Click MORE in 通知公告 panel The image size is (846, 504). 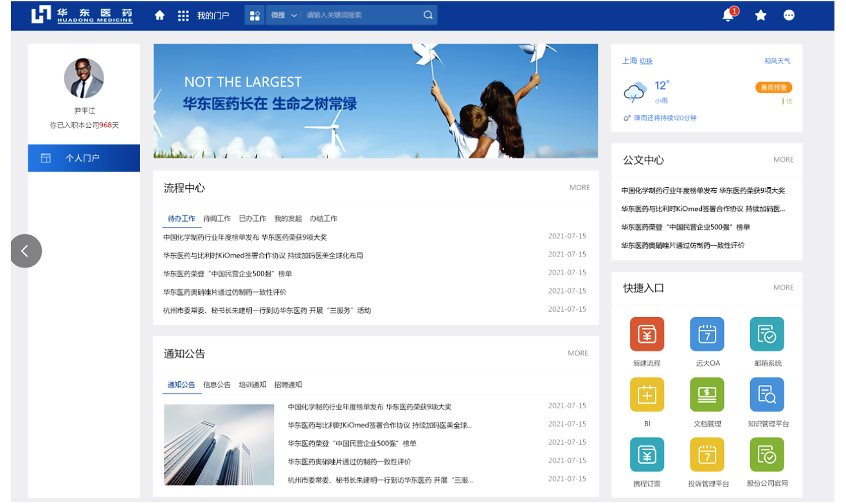[578, 353]
